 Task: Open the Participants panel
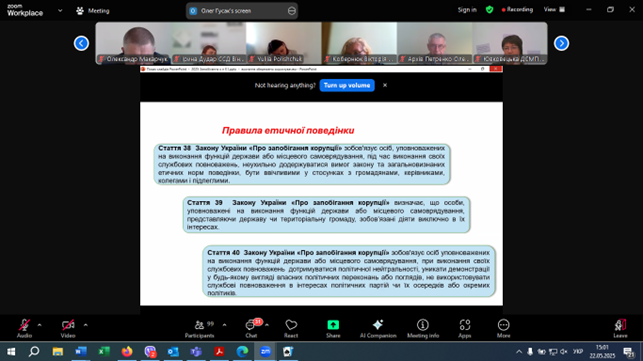(199, 329)
